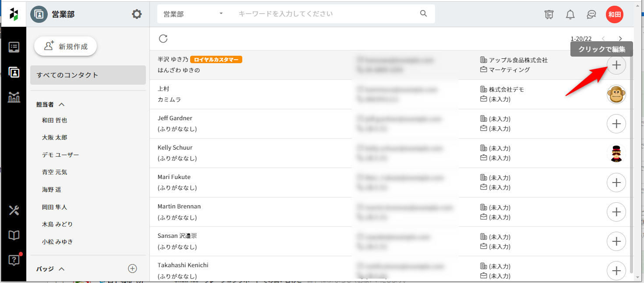Viewport: 644px width, 283px height.
Task: Open the knowledge book icon in sidebar
Action: coord(14,236)
